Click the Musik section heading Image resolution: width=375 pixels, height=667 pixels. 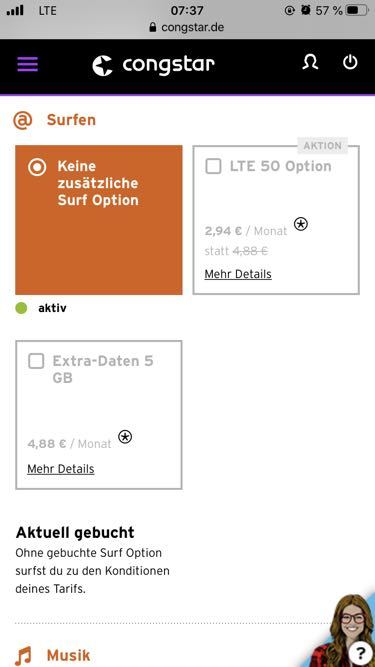(x=68, y=655)
